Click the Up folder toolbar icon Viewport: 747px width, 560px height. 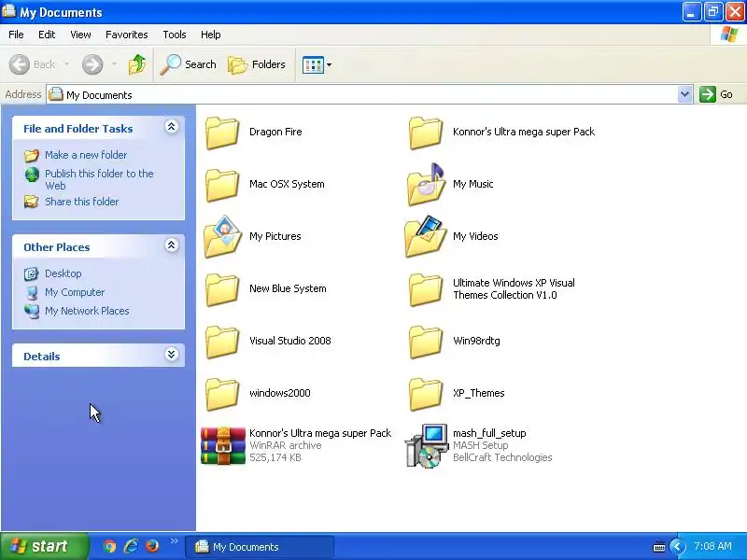click(x=137, y=64)
